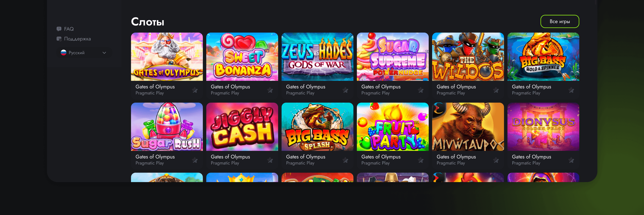Click favorite star icon under Sugar Rush
This screenshot has width=644, height=215.
(195, 160)
